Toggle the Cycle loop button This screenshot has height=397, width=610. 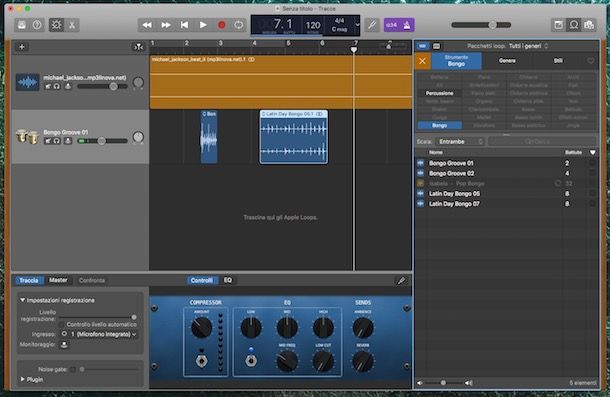(x=239, y=25)
